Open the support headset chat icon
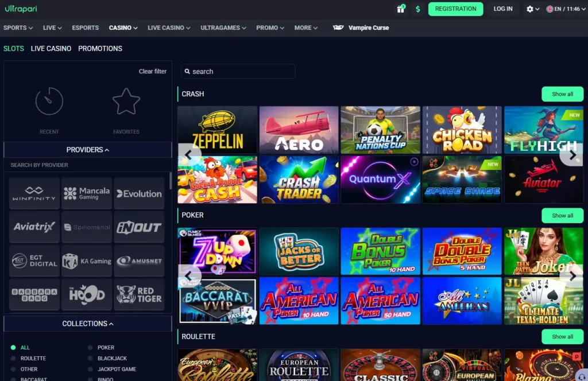 point(582,376)
